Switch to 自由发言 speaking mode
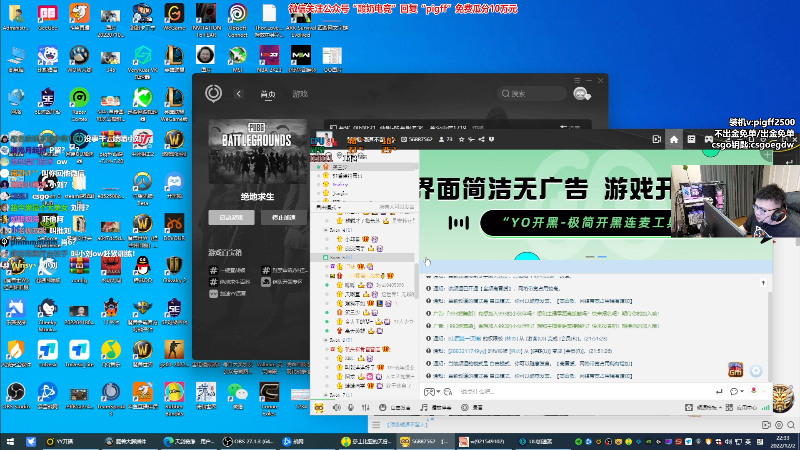 click(395, 408)
